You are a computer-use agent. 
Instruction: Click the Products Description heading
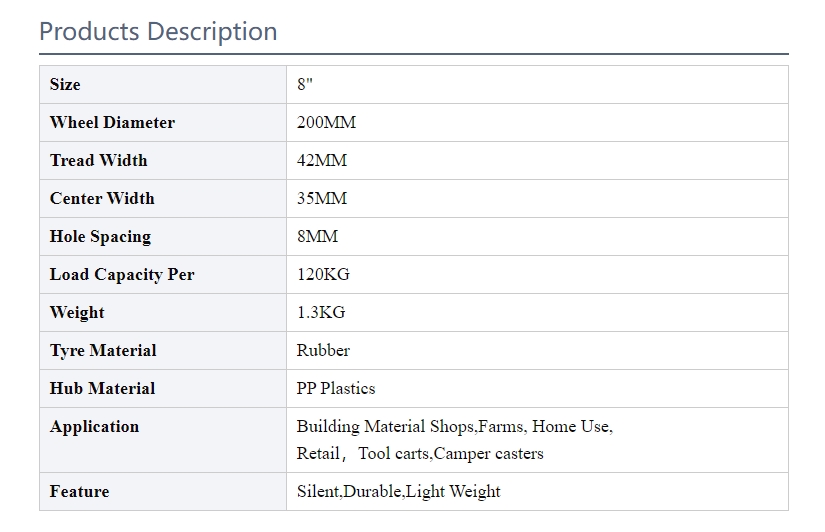[x=158, y=32]
